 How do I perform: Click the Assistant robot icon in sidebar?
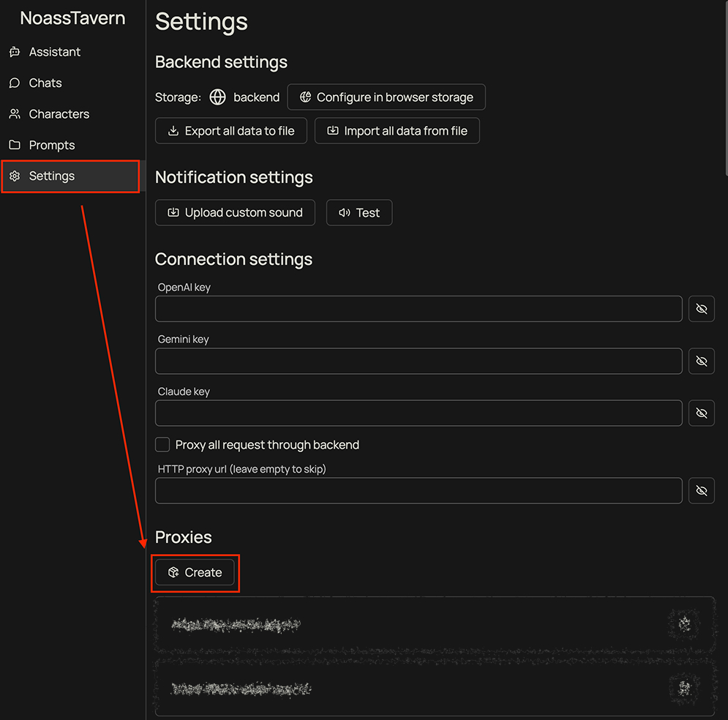point(15,52)
